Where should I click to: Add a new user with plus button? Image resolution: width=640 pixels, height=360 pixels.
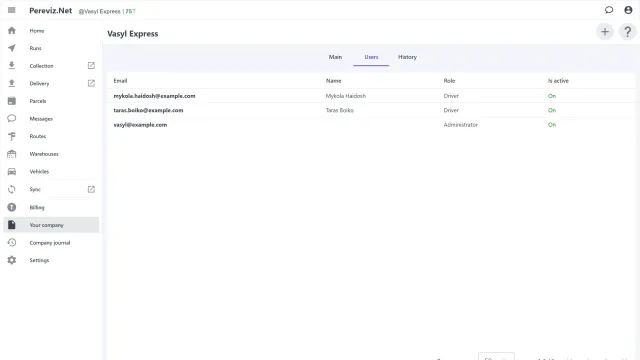[605, 32]
